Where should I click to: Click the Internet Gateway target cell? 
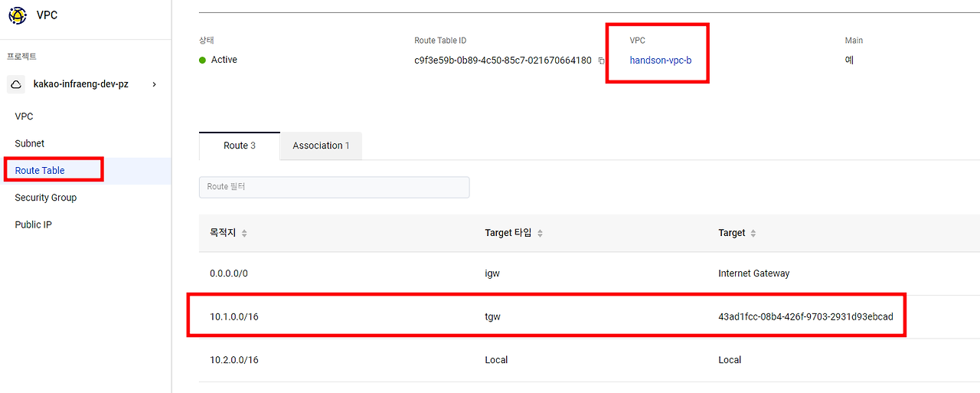[x=754, y=273]
